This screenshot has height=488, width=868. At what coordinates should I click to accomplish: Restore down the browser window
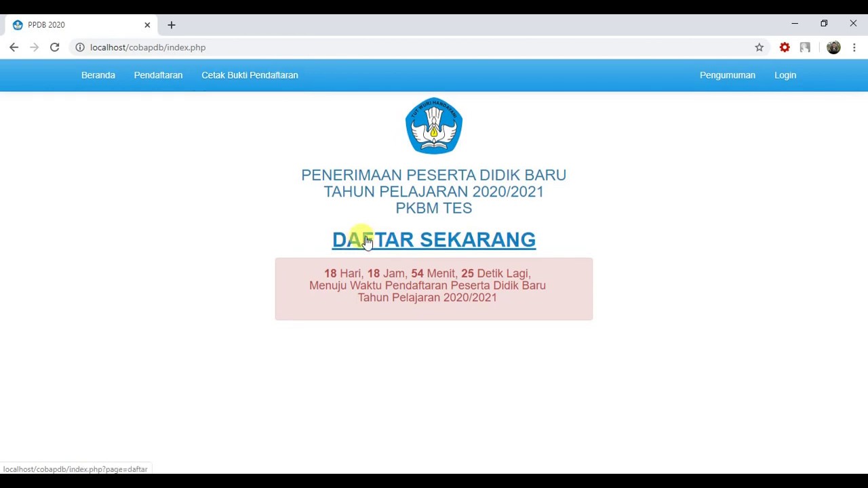click(824, 24)
